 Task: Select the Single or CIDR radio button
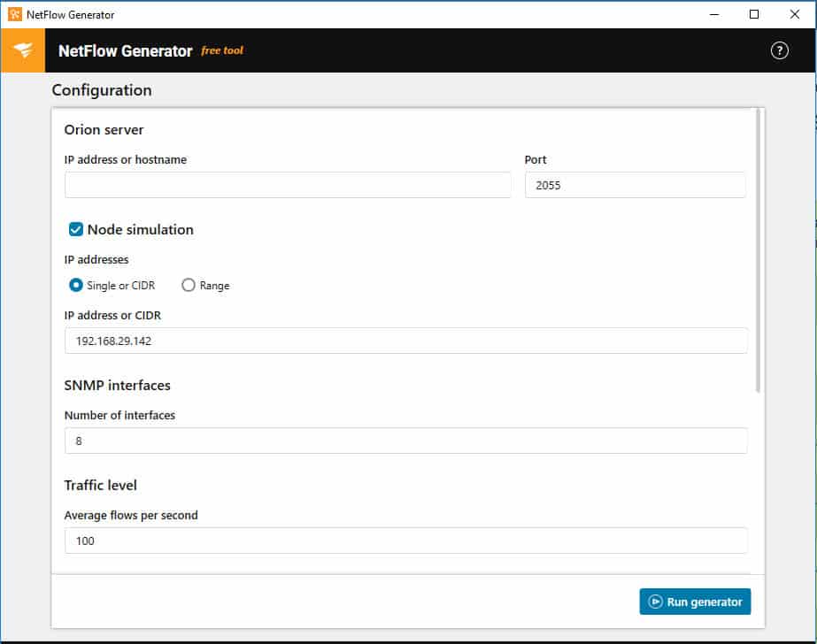click(x=76, y=285)
